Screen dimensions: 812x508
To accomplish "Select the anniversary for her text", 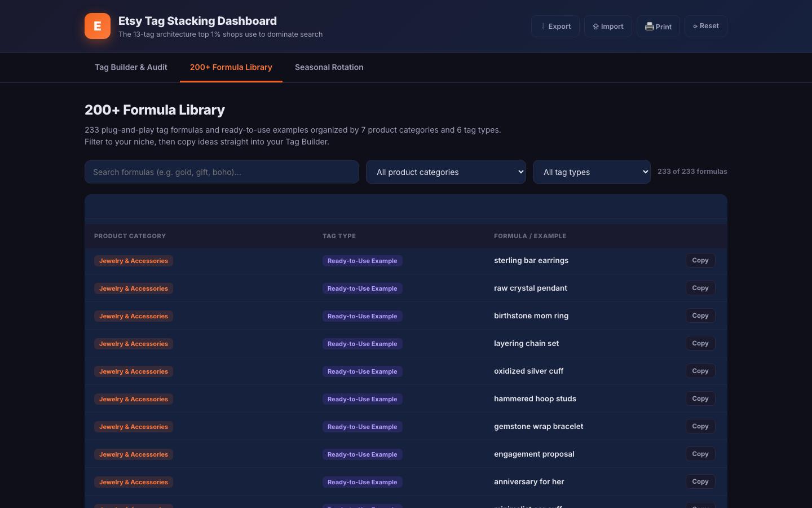I will coord(529,481).
